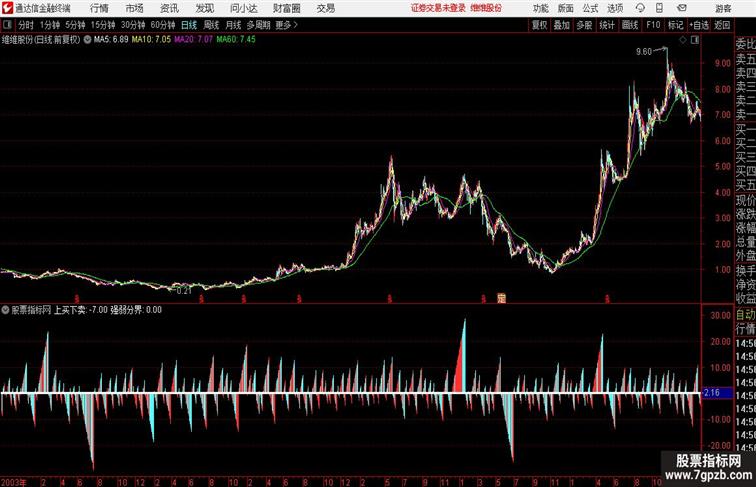Open the 行情 menu
The width and height of the screenshot is (756, 487).
click(99, 8)
